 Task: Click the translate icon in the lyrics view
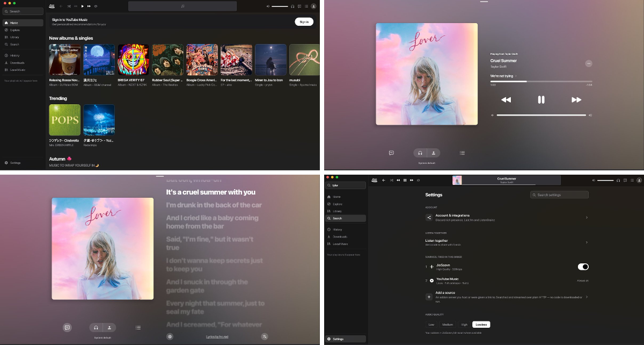tap(265, 336)
